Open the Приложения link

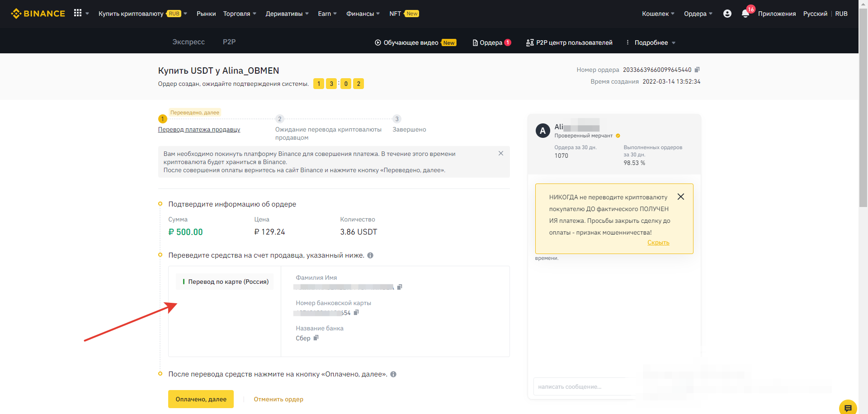click(x=777, y=14)
